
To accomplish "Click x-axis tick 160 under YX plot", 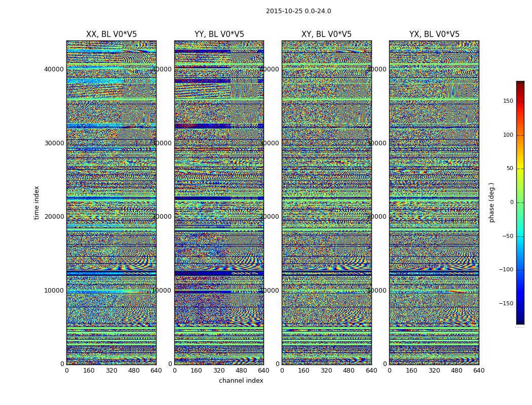I will (411, 371).
